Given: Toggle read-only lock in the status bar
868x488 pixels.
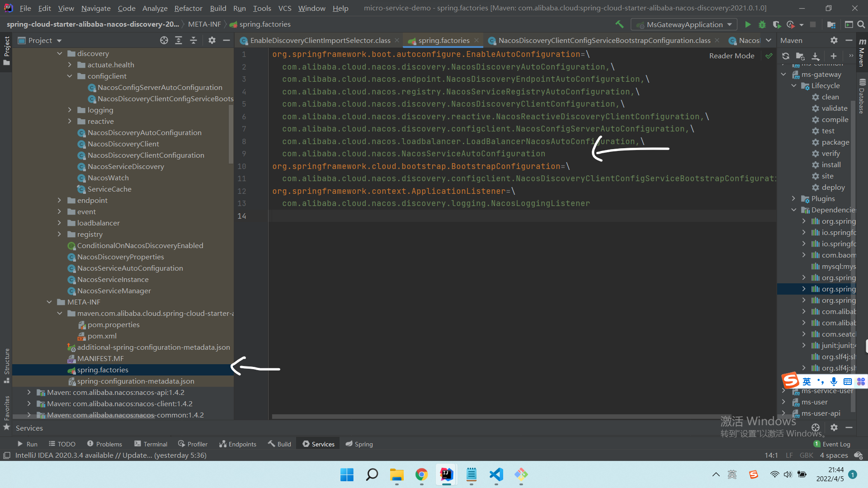Looking at the screenshot, I should point(858,455).
